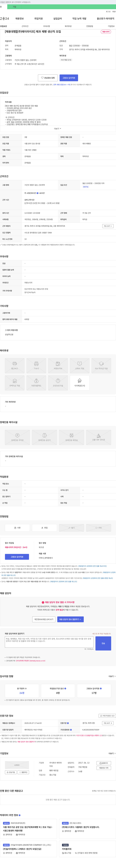Open the 채용정보 menu

20,19
